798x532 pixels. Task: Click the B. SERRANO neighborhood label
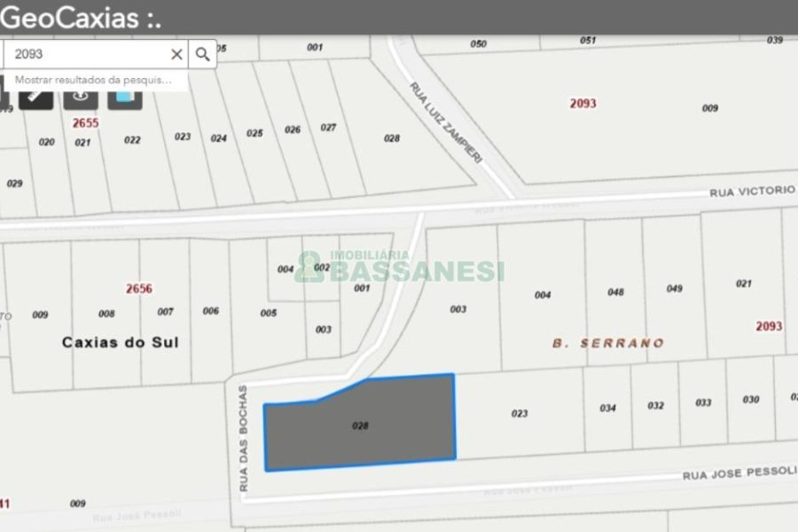click(x=608, y=340)
